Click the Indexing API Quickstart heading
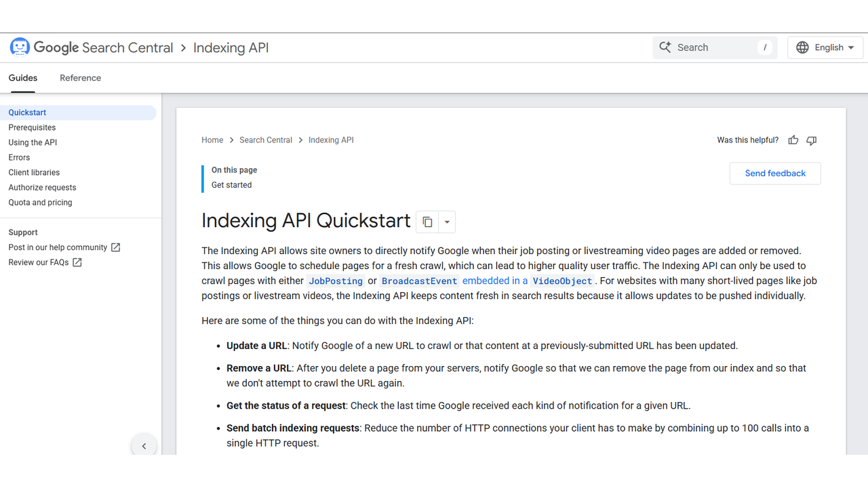The image size is (868, 488). tap(306, 221)
